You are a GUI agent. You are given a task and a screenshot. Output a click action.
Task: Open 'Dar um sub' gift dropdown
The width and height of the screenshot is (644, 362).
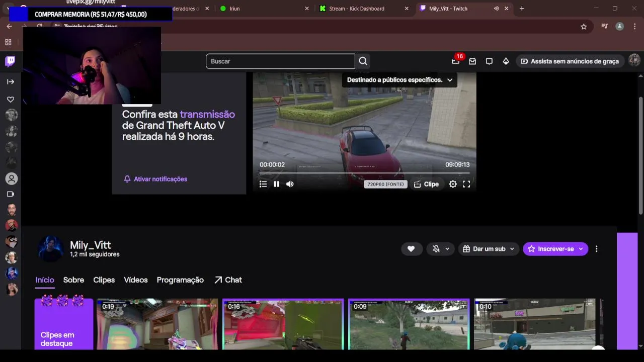pyautogui.click(x=489, y=249)
